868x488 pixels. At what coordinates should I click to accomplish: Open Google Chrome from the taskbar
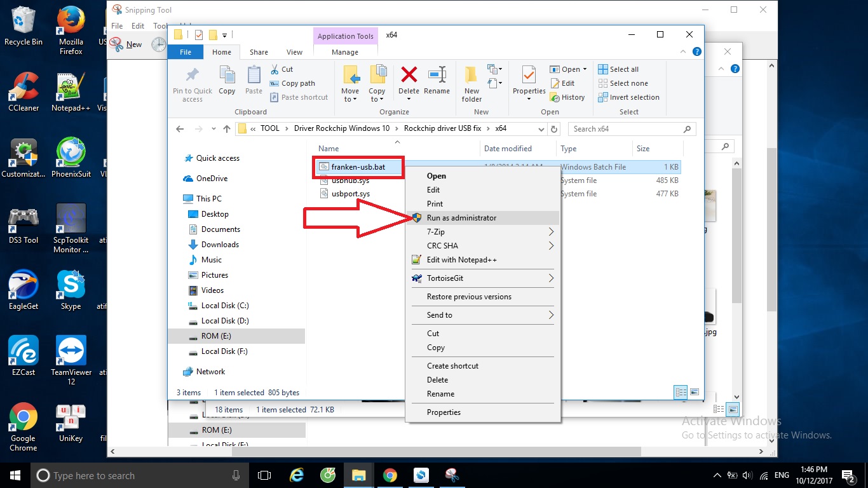(x=390, y=475)
